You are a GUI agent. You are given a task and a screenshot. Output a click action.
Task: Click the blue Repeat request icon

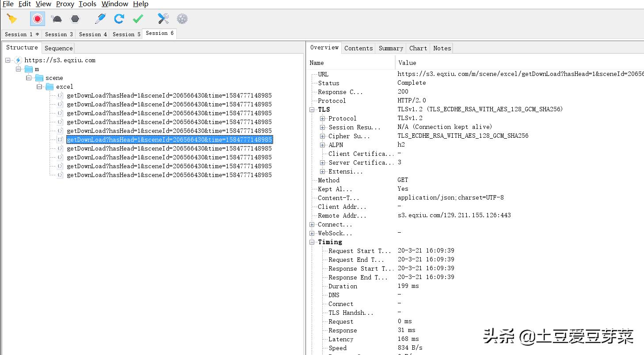pyautogui.click(x=119, y=19)
